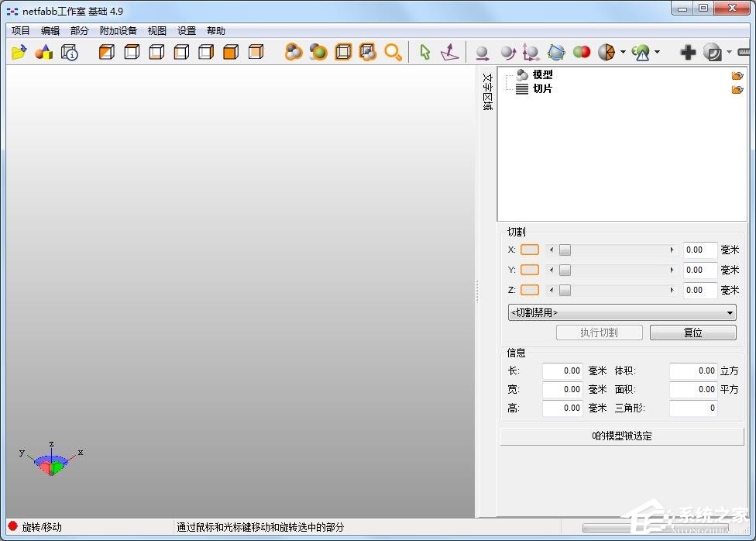Toggle the shaded spheres display mode
Screen dimensions: 756x541
(x=293, y=52)
